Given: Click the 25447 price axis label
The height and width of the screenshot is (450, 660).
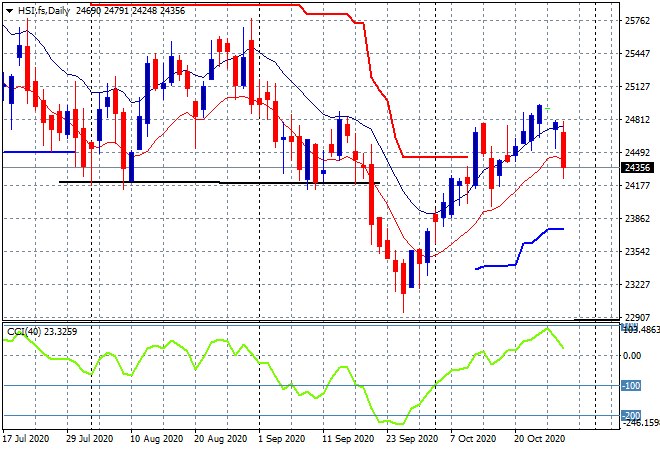Looking at the screenshot, I should [x=637, y=53].
